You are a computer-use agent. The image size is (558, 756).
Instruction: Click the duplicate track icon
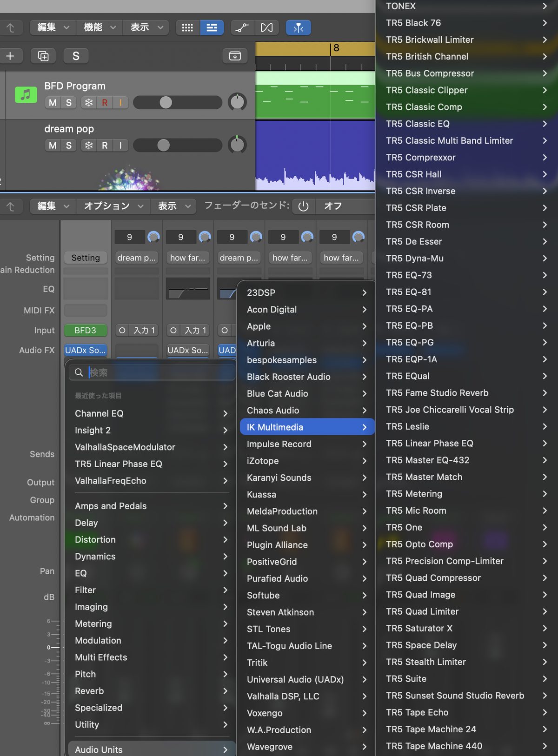click(x=43, y=56)
